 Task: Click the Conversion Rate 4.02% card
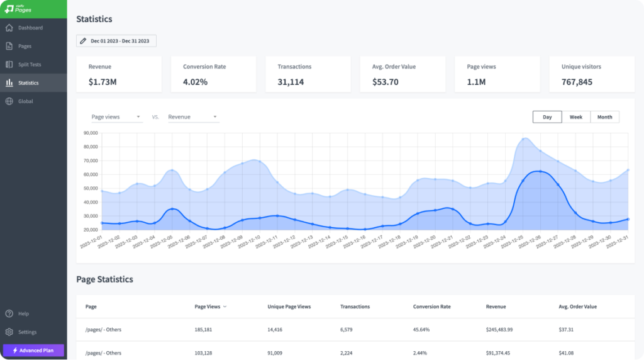pyautogui.click(x=214, y=74)
